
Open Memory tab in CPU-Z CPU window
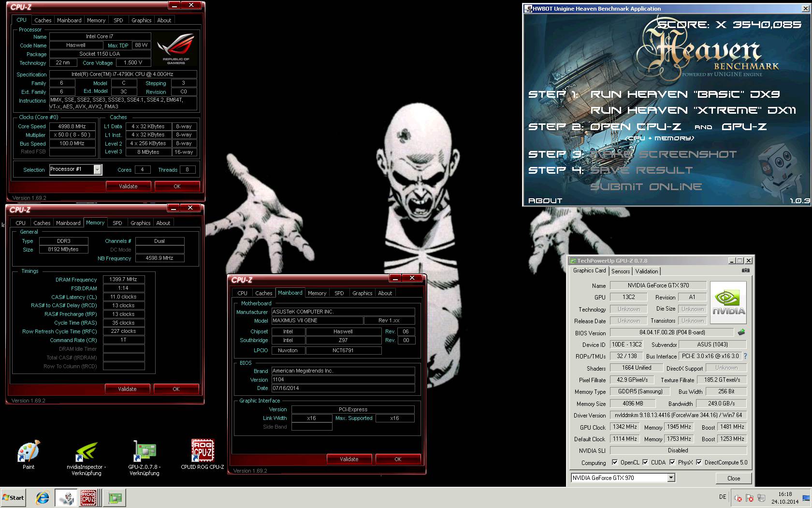[x=96, y=20]
